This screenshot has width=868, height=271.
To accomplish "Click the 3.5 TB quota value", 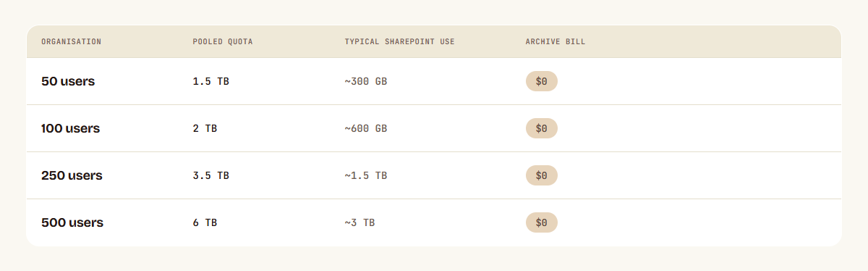I will (210, 175).
